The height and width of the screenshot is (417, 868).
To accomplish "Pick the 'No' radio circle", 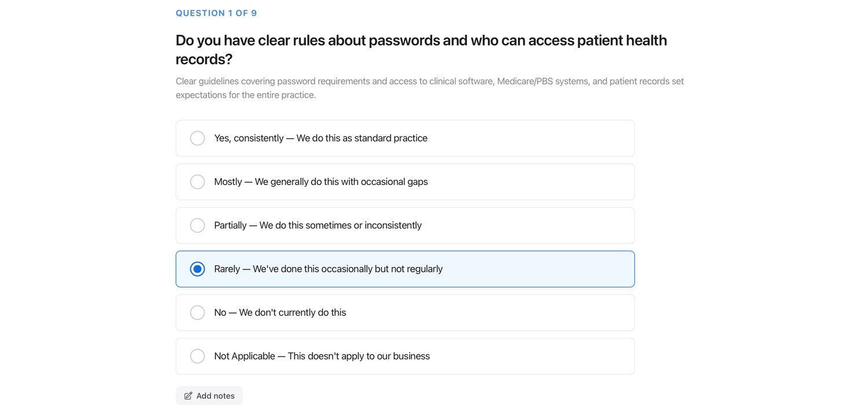I will [x=197, y=312].
